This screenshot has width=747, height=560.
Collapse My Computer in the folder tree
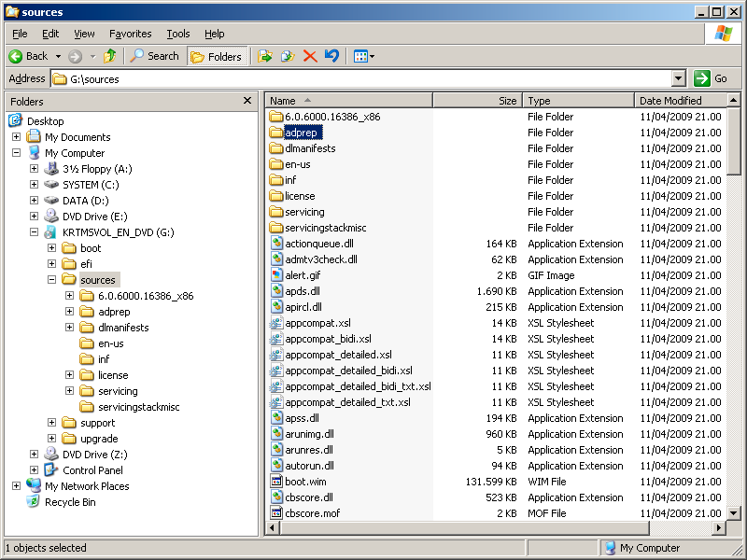(16, 153)
